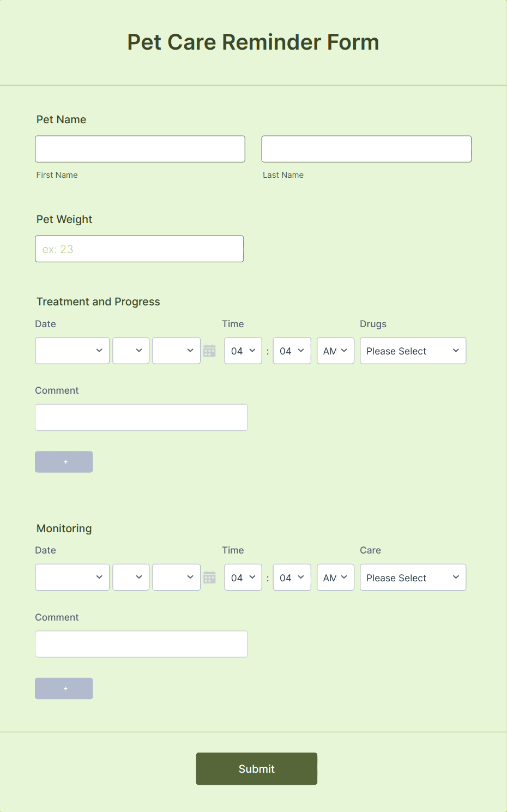Screen dimensions: 507x812
Task: Open the AM/PM selector under Treatment Time
Action: click(x=335, y=351)
